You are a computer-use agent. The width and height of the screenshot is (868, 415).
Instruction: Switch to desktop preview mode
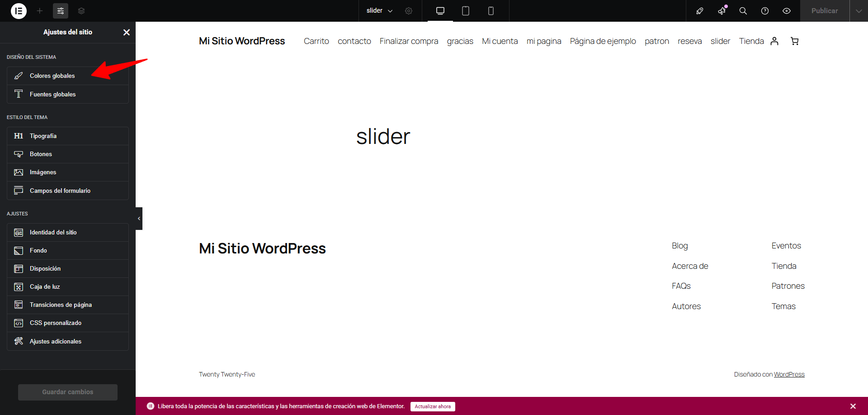pyautogui.click(x=440, y=11)
